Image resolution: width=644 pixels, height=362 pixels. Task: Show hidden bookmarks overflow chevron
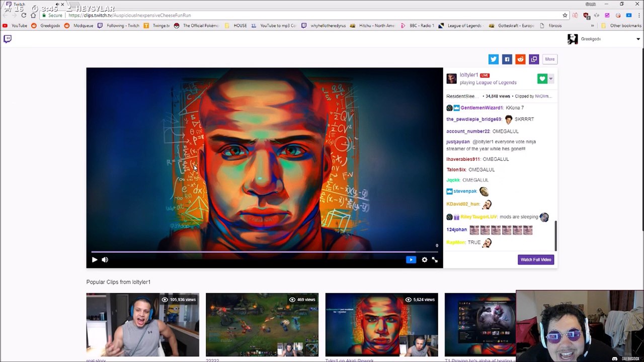click(x=593, y=26)
